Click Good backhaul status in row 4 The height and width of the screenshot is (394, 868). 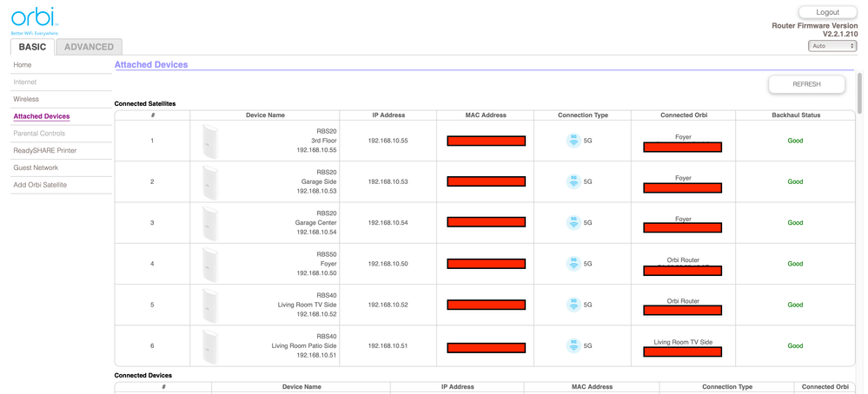point(796,264)
